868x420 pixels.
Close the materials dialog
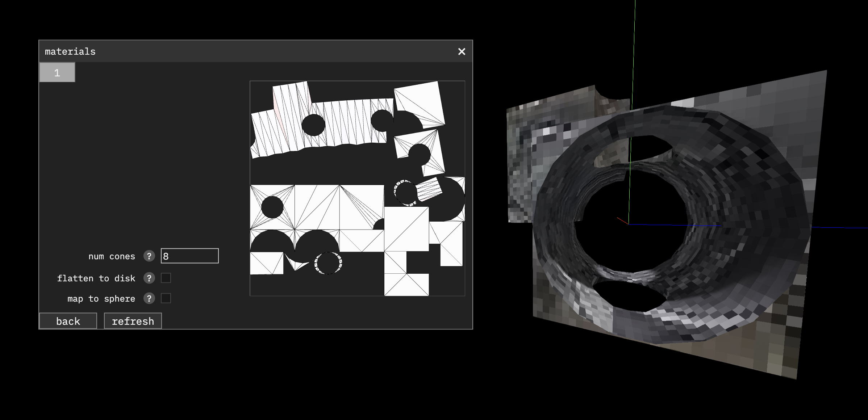click(x=462, y=51)
